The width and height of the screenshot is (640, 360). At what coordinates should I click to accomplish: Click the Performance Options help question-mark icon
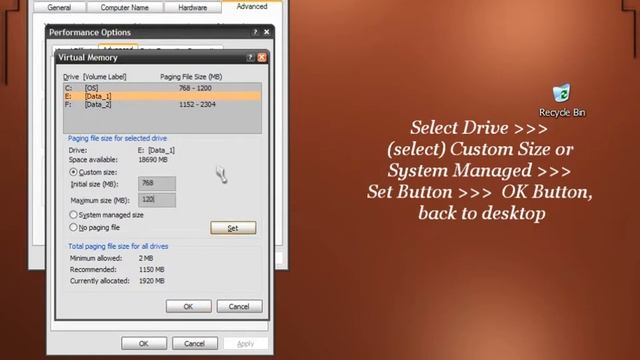(255, 32)
